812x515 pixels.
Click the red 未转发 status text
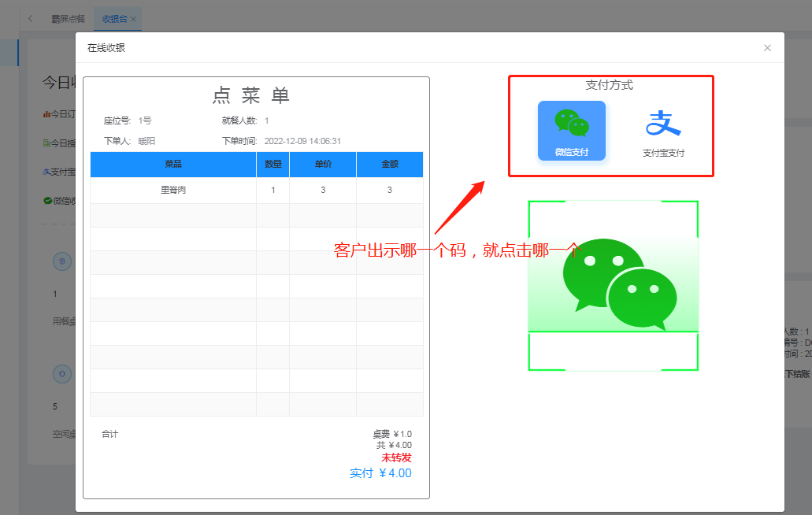click(396, 458)
